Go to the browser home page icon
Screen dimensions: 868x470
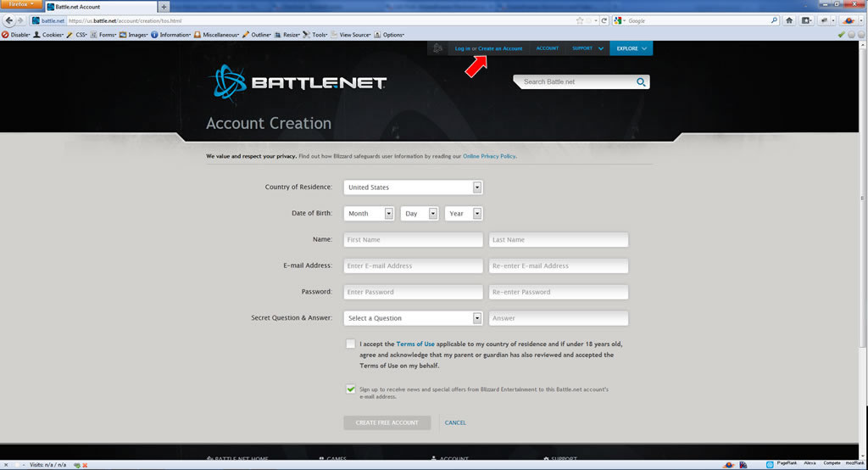coord(789,20)
